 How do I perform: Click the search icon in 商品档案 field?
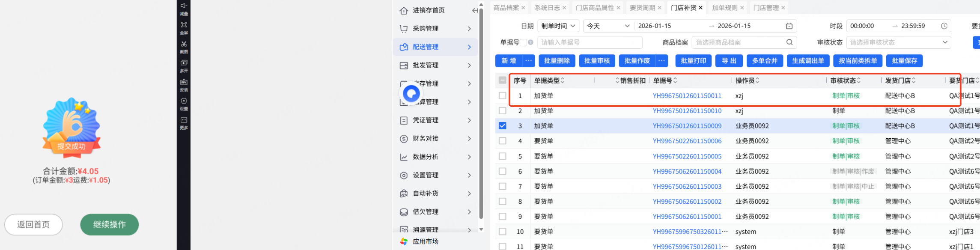pyautogui.click(x=789, y=42)
